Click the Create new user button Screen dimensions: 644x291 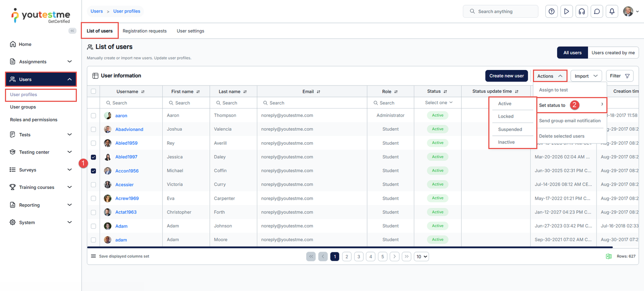pos(506,76)
